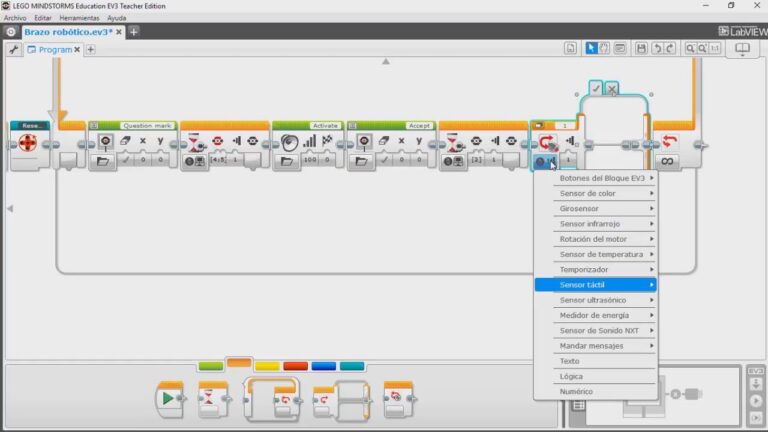This screenshot has width=768, height=432.
Task: Open the Lobby home icon
Action: click(10, 32)
